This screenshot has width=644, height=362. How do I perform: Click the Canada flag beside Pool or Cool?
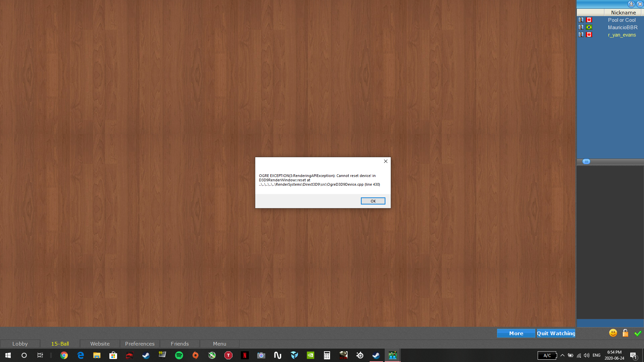pos(589,20)
